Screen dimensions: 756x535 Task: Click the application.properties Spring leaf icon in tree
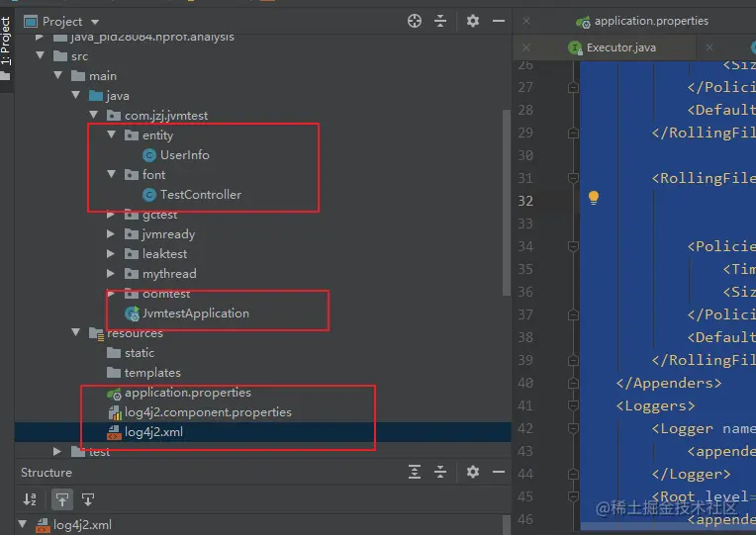(114, 394)
